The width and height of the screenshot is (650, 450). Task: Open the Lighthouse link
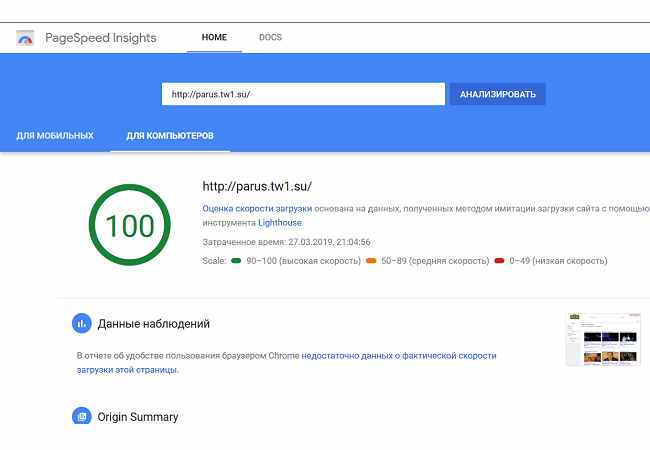(x=280, y=223)
